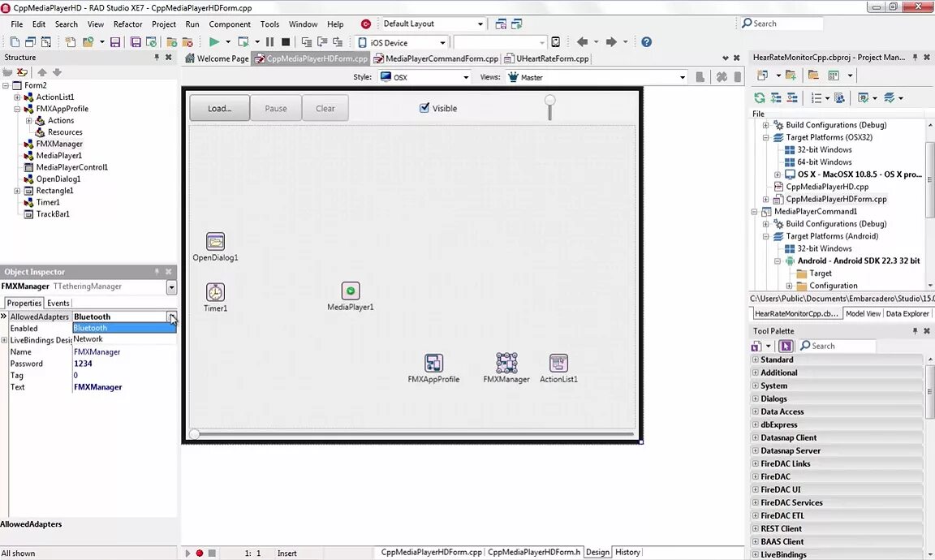Toggle the Visible checkbox on the form
Viewport: 935px width, 560px height.
(424, 108)
